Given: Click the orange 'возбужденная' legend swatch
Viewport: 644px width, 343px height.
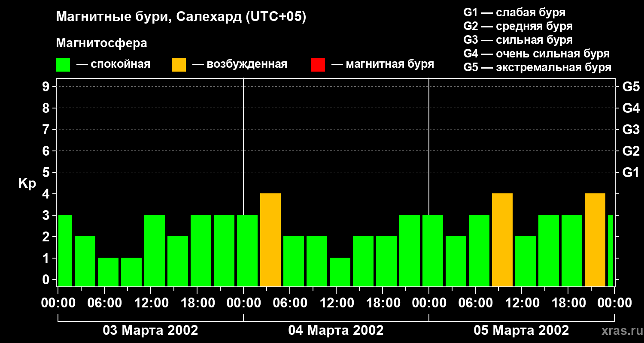Looking at the screenshot, I should click(x=179, y=65).
